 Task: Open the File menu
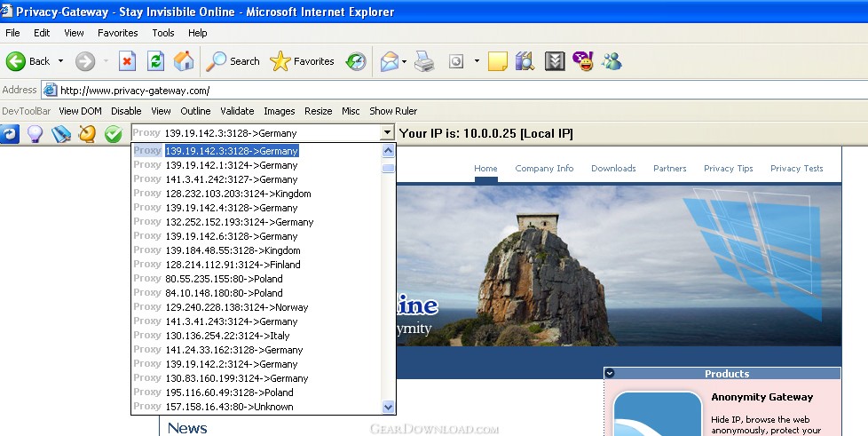[12, 33]
